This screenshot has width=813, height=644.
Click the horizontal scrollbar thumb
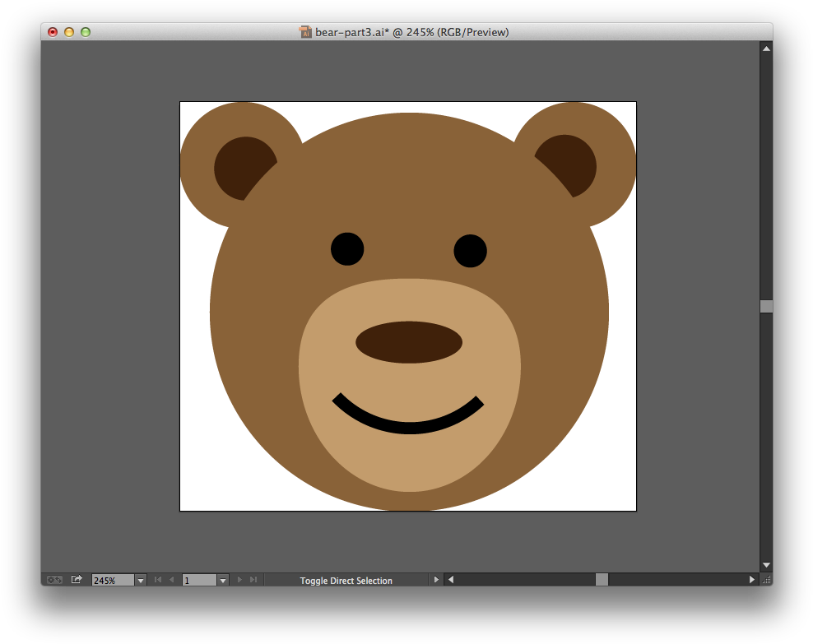[602, 580]
